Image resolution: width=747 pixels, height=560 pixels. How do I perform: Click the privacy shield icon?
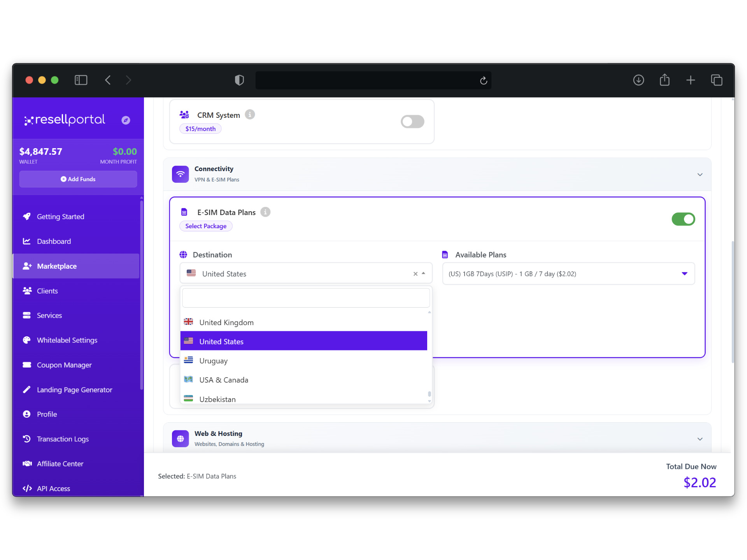tap(239, 80)
